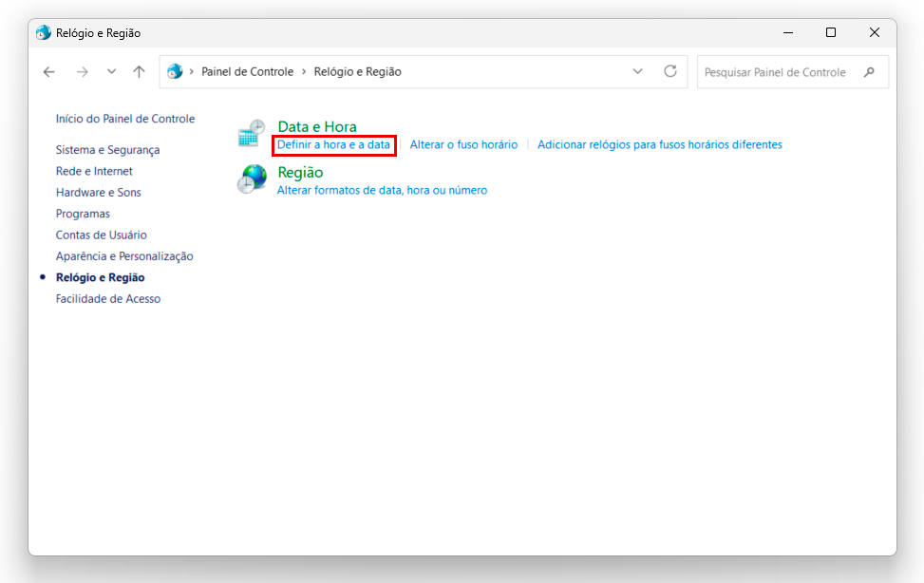The image size is (924, 583).
Task: Click Relógio e Região breadcrumb segment
Action: [358, 71]
